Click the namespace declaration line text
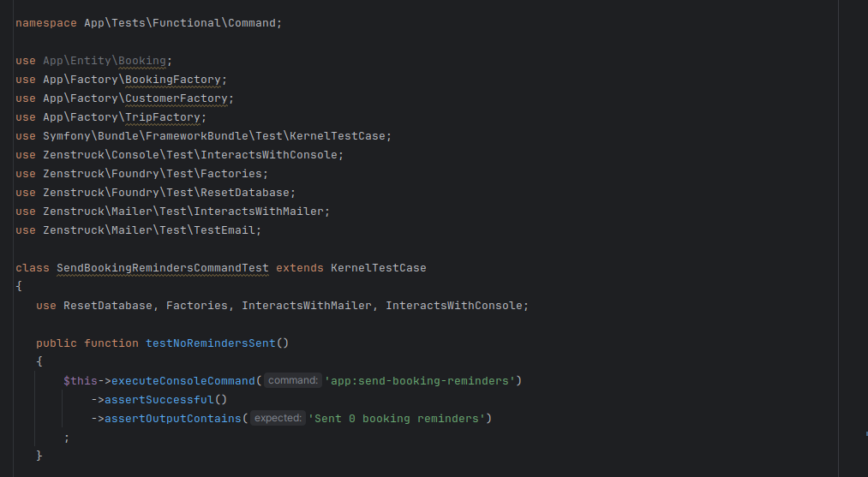Viewport: 868px width, 477px height. coord(148,23)
